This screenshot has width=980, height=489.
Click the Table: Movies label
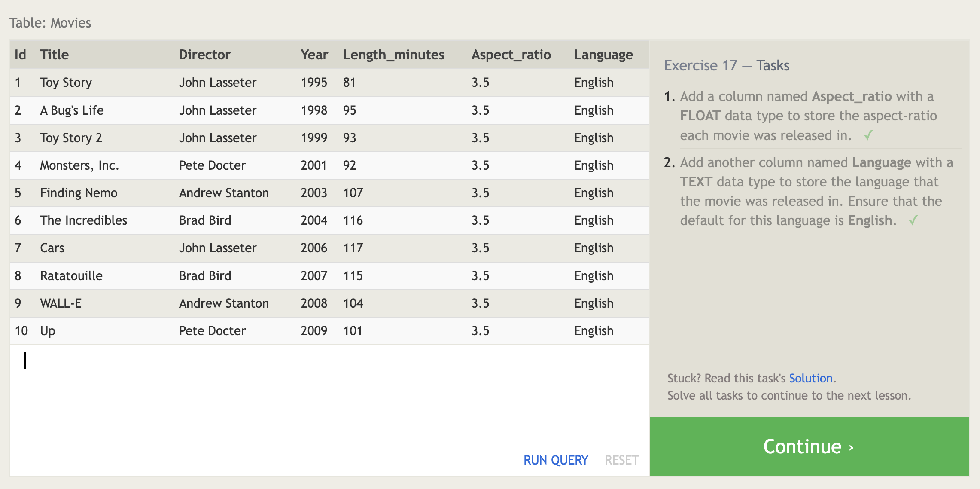(50, 23)
